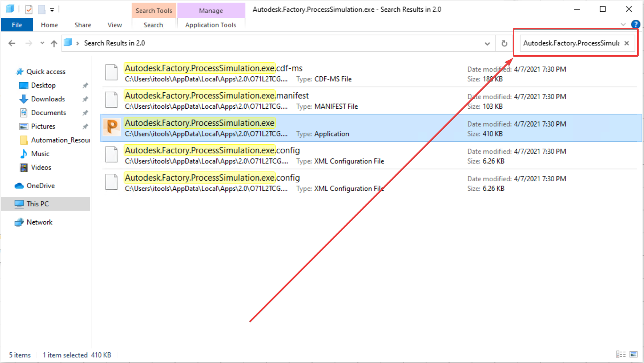This screenshot has width=644, height=363.
Task: Switch to large thumbnails view icon
Action: (x=633, y=354)
